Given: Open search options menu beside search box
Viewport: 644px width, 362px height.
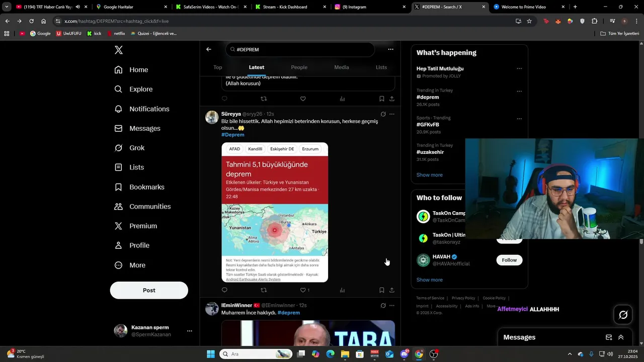Looking at the screenshot, I should click(x=390, y=49).
